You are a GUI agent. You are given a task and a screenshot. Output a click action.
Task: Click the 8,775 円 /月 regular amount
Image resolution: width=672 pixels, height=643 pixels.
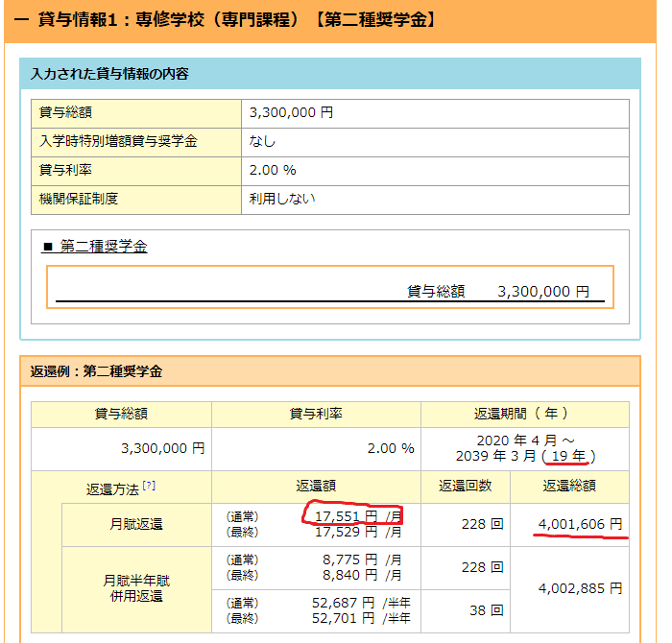coord(362,560)
